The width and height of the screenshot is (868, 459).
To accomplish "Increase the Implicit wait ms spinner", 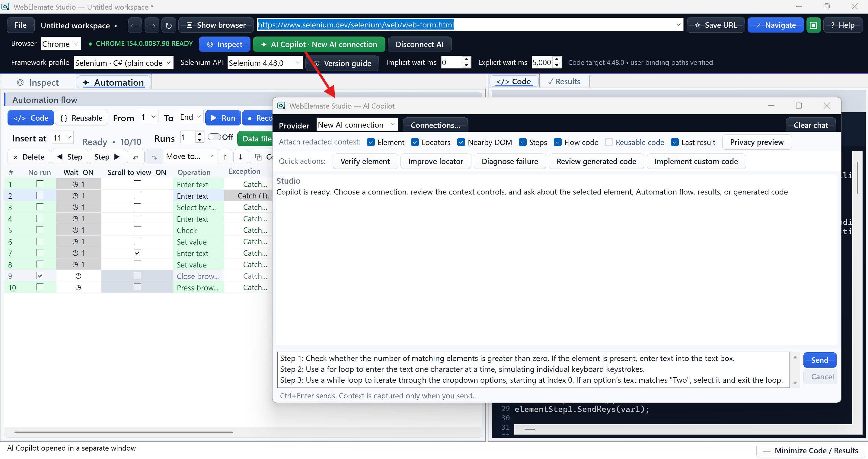I will pos(466,59).
